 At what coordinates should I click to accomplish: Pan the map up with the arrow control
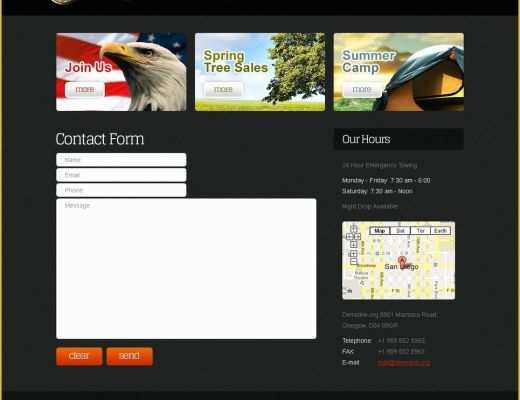click(354, 229)
